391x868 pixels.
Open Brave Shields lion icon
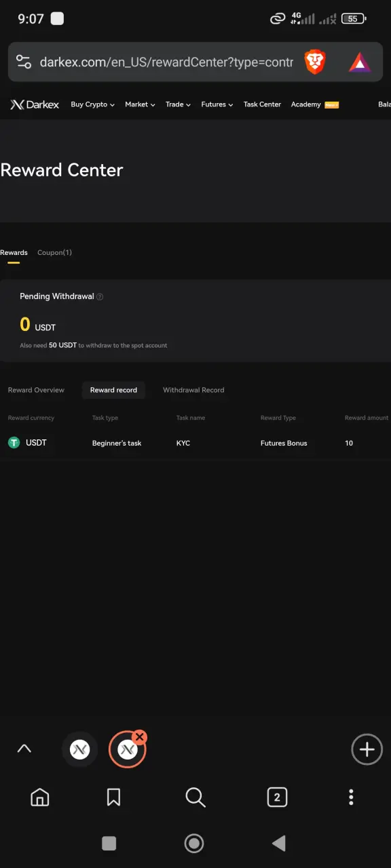click(315, 62)
